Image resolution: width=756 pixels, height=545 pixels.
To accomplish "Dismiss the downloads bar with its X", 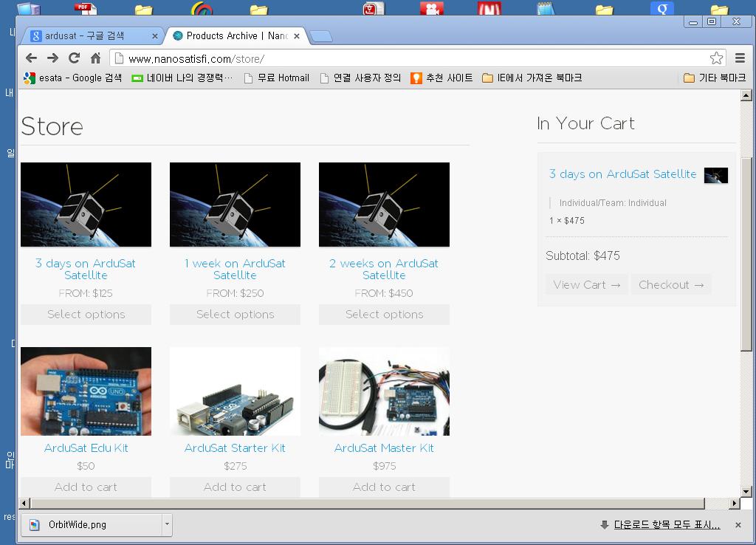I will (738, 525).
